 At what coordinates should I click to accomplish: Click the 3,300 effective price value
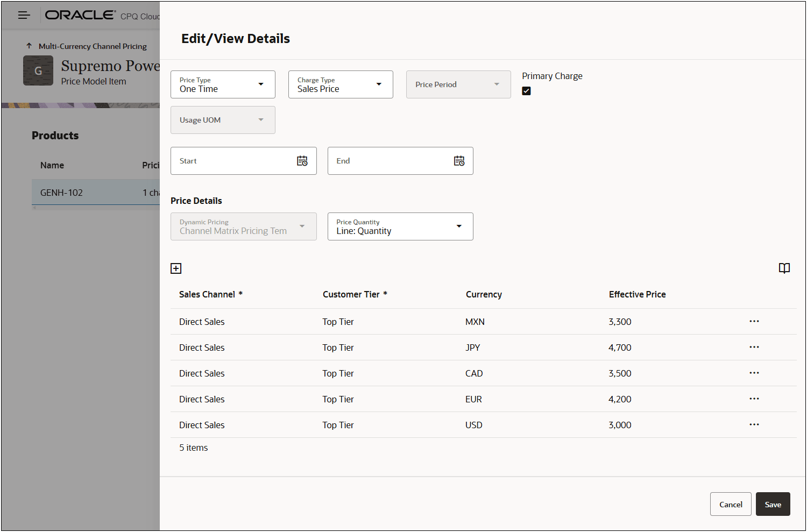620,322
